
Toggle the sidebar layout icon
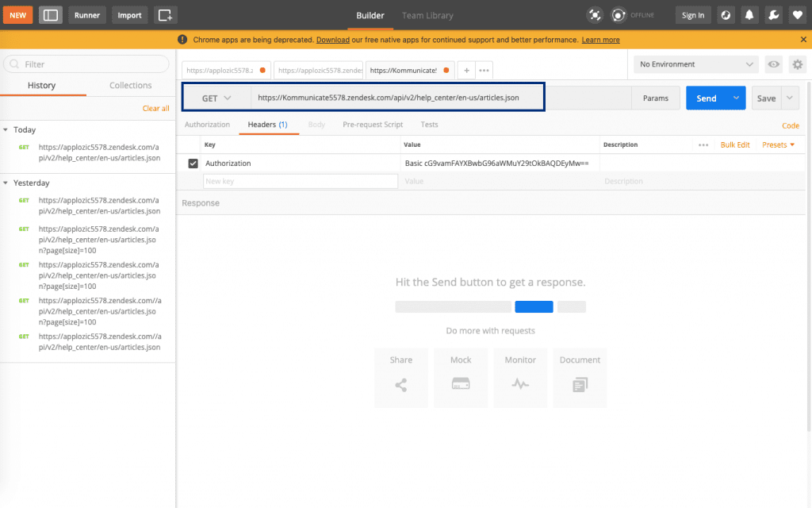tap(50, 15)
